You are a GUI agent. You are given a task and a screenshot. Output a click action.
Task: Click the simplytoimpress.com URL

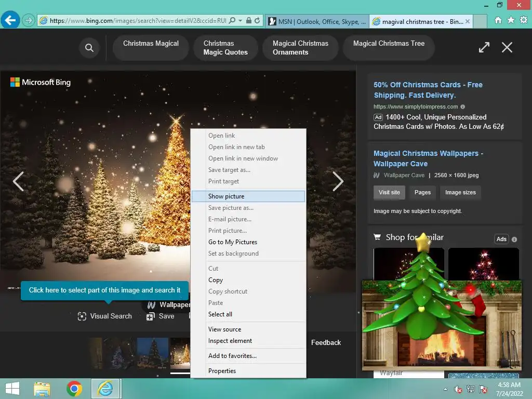416,107
